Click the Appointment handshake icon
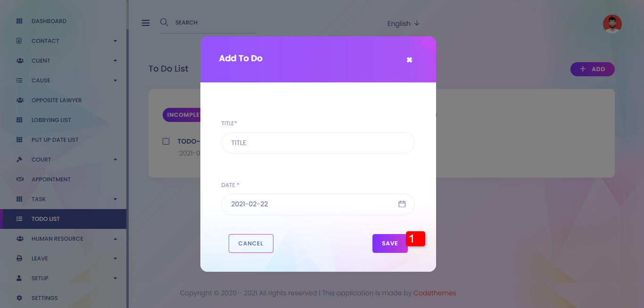 [x=19, y=179]
